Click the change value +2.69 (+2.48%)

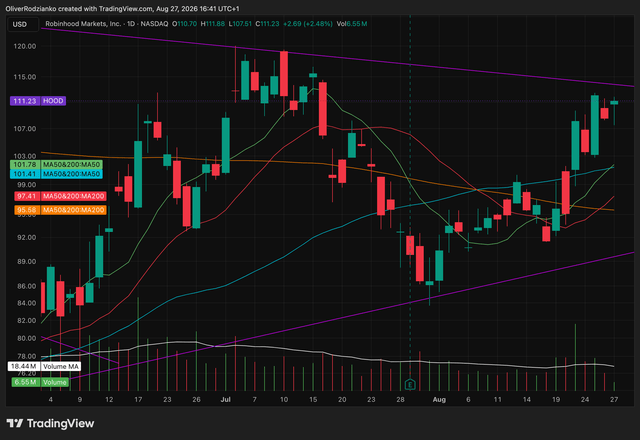308,24
